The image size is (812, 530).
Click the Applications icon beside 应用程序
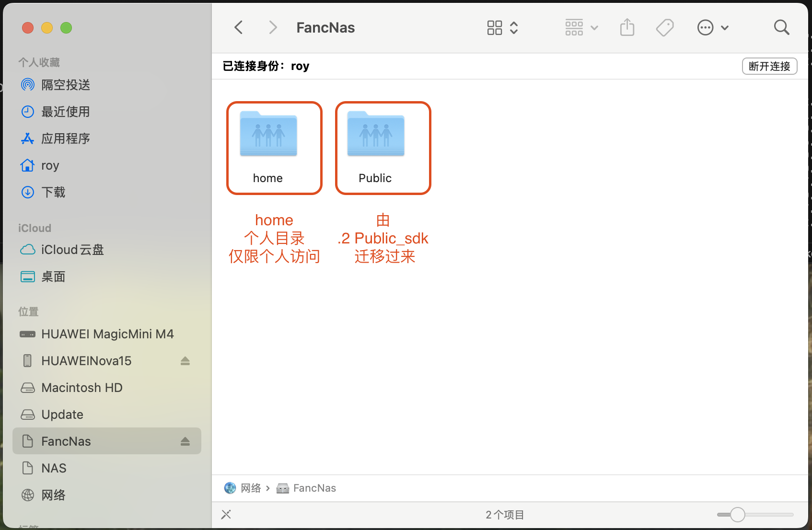pos(27,138)
